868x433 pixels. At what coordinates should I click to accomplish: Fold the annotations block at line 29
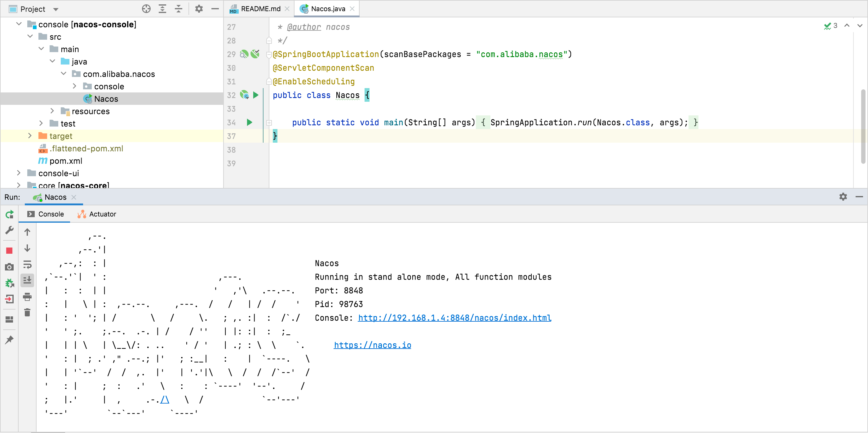point(269,54)
